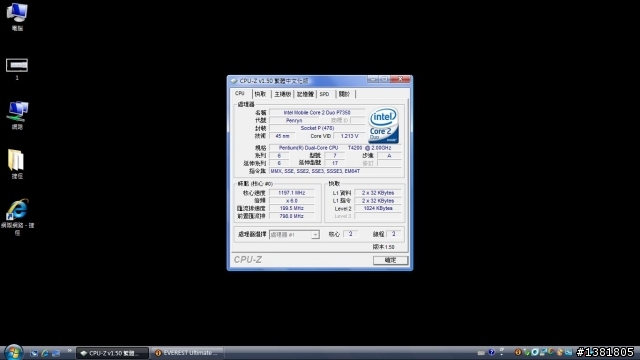The width and height of the screenshot is (640, 360).
Task: Open the Computer desktop icon
Action: click(17, 16)
